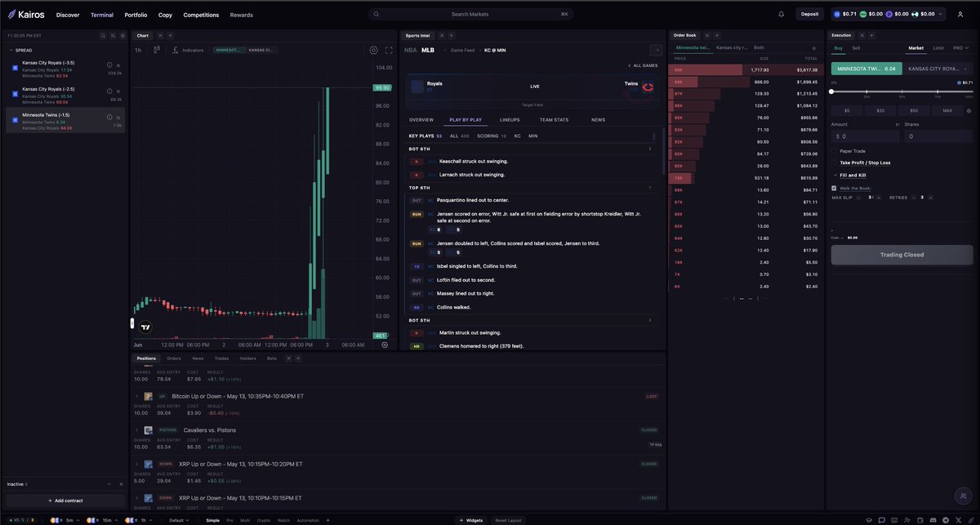
Task: Click the Deposit button
Action: click(x=810, y=14)
